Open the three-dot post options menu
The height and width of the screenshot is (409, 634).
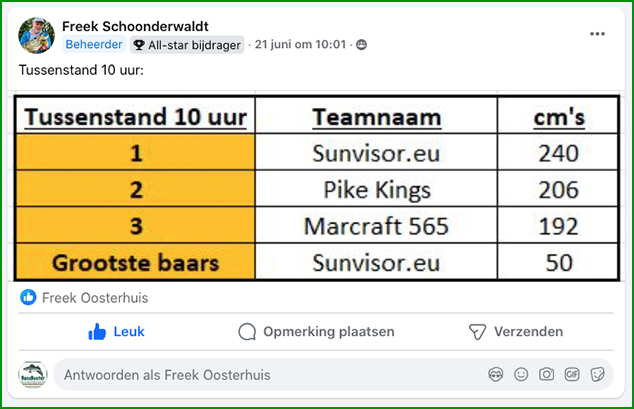click(597, 34)
